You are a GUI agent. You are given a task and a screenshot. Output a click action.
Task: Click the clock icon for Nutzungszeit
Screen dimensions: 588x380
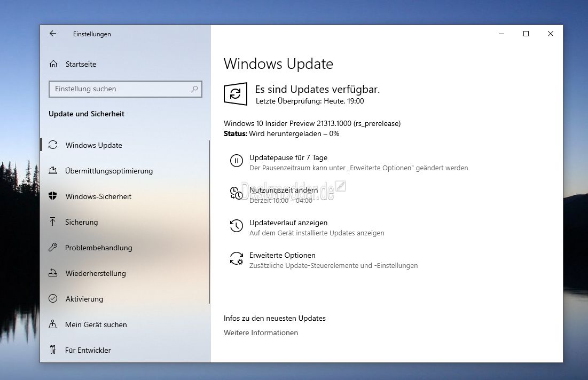tap(236, 193)
